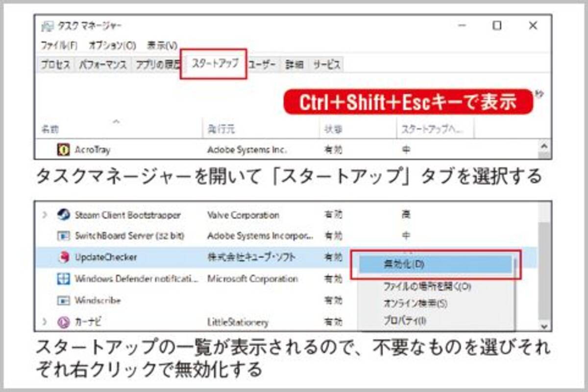The height and width of the screenshot is (392, 588).
Task: Click the Windscribe startup entry icon
Action: coord(63,300)
